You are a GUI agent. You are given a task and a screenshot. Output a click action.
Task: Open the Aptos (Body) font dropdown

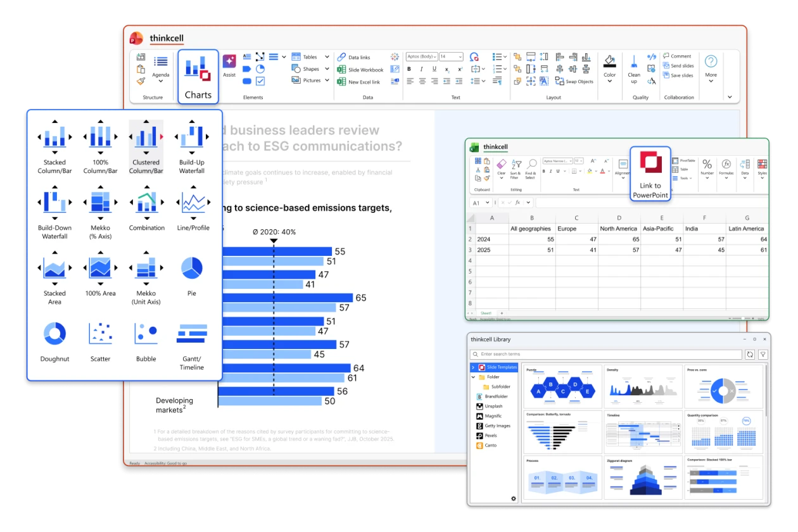pyautogui.click(x=421, y=57)
